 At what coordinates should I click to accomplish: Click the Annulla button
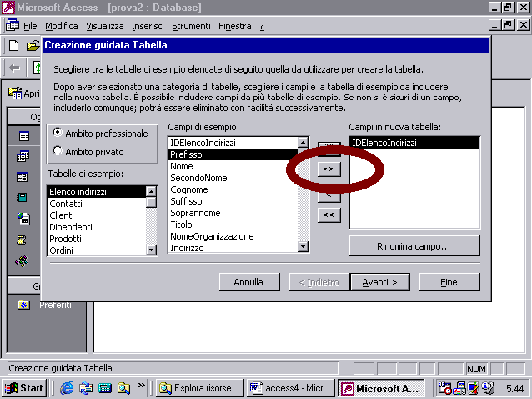coord(249,282)
